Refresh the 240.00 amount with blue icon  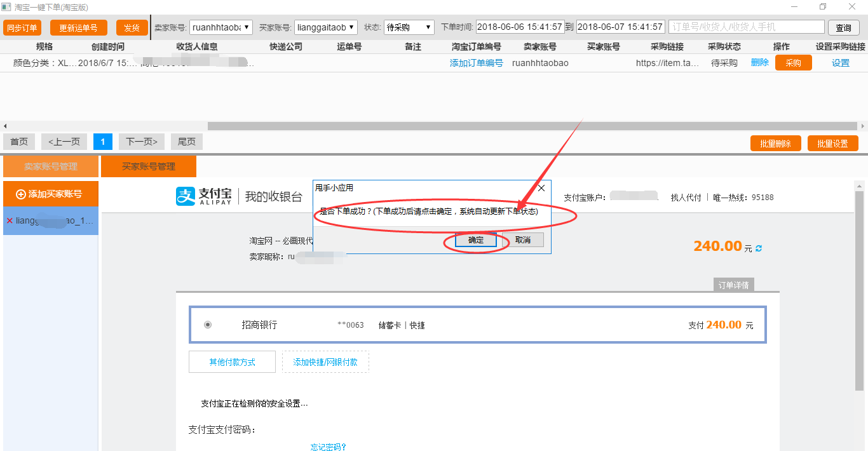(758, 248)
